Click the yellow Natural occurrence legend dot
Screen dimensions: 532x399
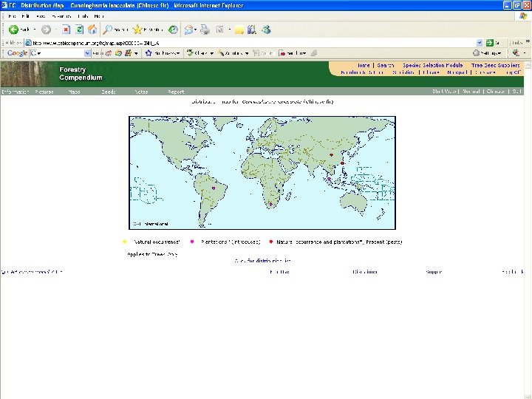coord(125,242)
